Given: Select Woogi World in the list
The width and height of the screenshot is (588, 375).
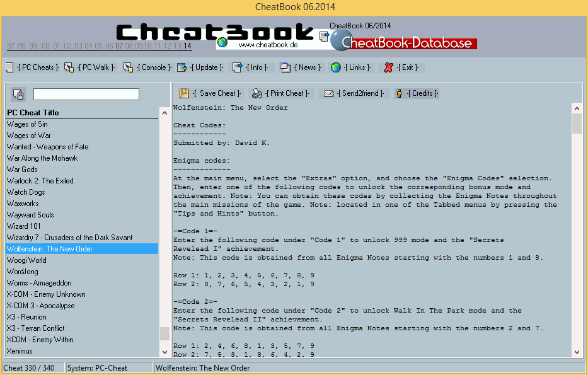Looking at the screenshot, I should coord(82,260).
